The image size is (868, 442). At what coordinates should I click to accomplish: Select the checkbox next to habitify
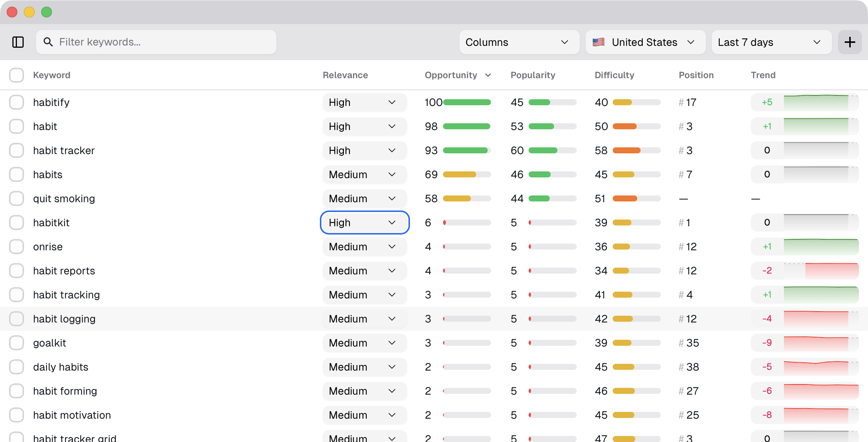[17, 102]
